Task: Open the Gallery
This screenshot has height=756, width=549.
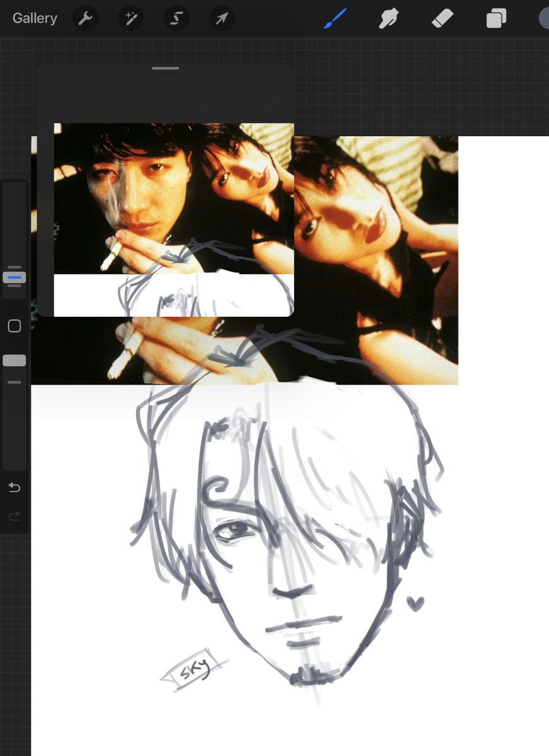Action: pos(35,18)
